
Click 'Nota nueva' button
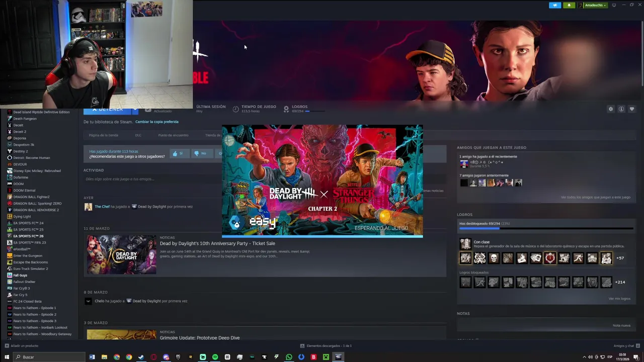pyautogui.click(x=621, y=325)
